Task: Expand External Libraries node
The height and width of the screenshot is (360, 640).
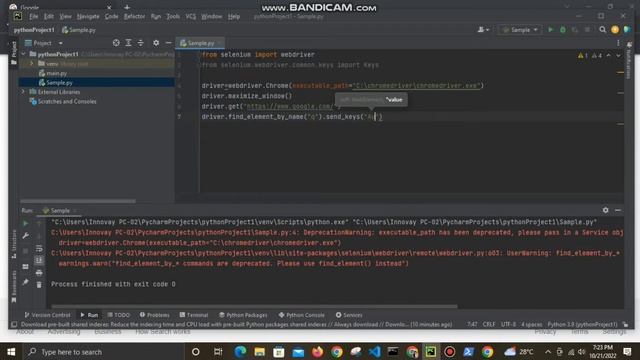Action: tap(24, 92)
